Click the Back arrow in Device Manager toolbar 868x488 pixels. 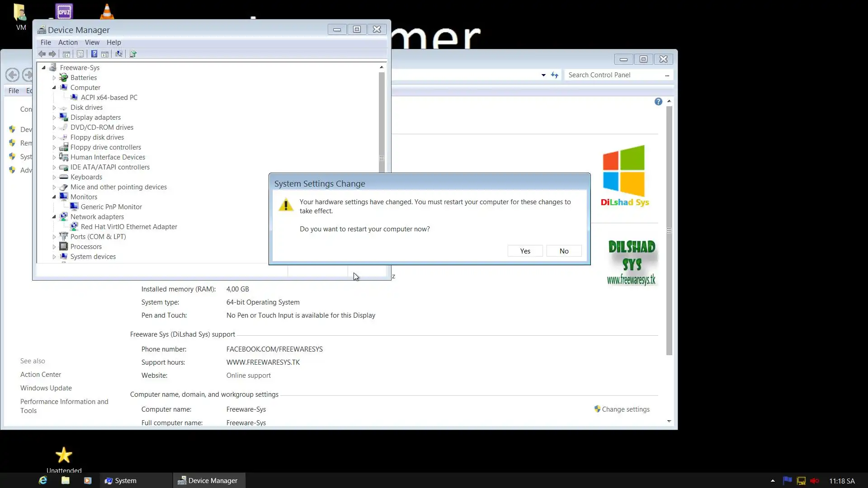pos(42,54)
